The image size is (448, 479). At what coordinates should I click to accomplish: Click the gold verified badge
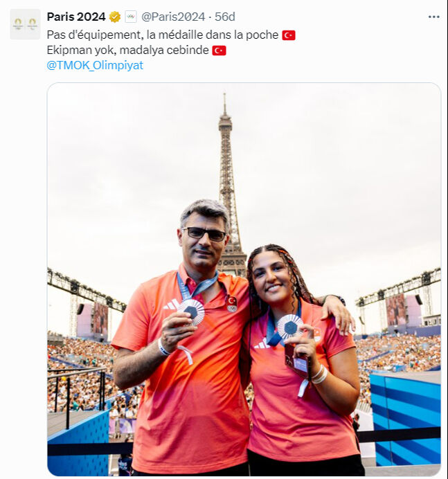[115, 17]
